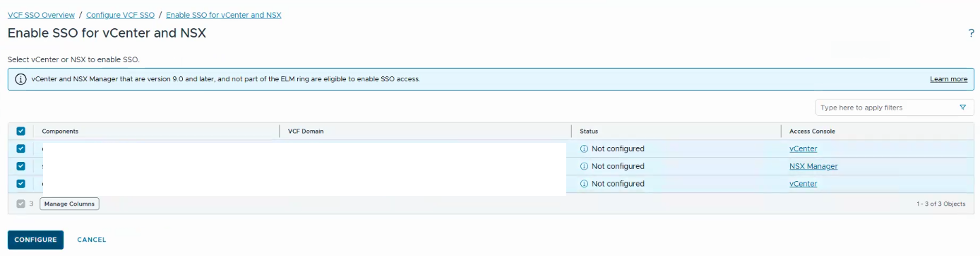Screen dimensions: 980x256
Task: Open the Manage Columns button
Action: click(69, 204)
